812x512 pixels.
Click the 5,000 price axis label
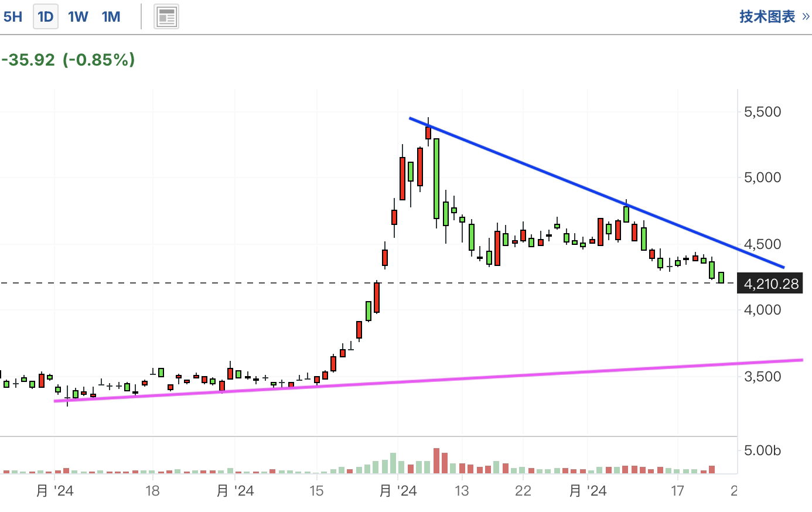tap(762, 178)
